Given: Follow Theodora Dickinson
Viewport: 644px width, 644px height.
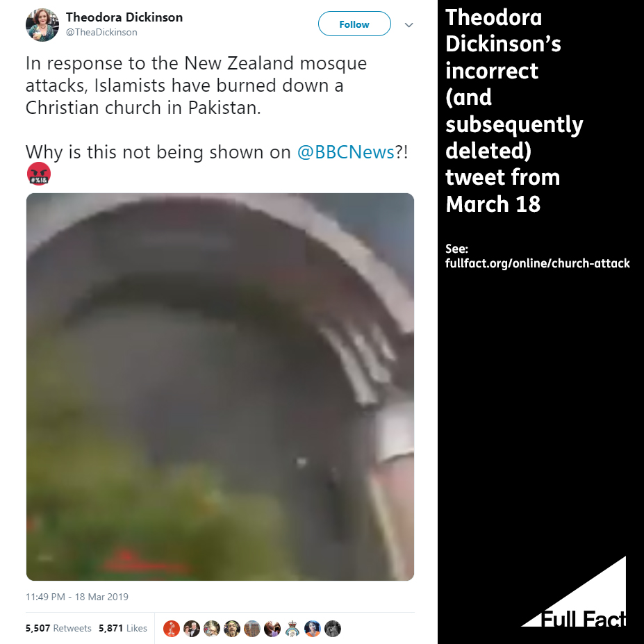Looking at the screenshot, I should 354,24.
